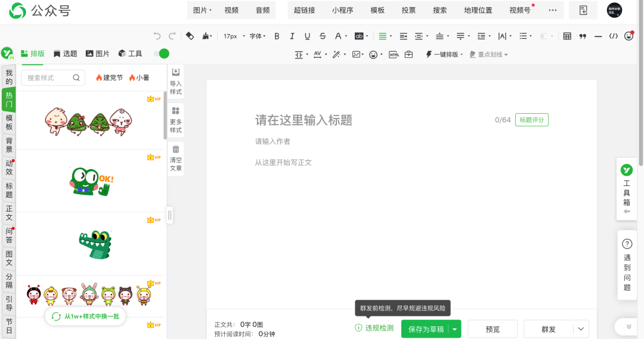The height and width of the screenshot is (339, 644).
Task: Select the frog OK sticker style
Action: [92, 181]
